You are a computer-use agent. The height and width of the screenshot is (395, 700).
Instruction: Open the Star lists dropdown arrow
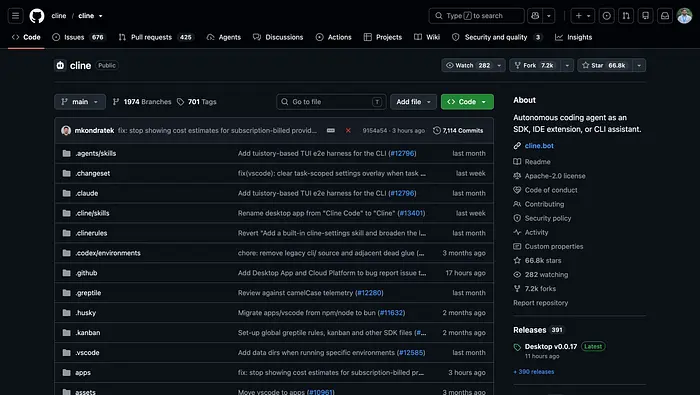pos(639,65)
